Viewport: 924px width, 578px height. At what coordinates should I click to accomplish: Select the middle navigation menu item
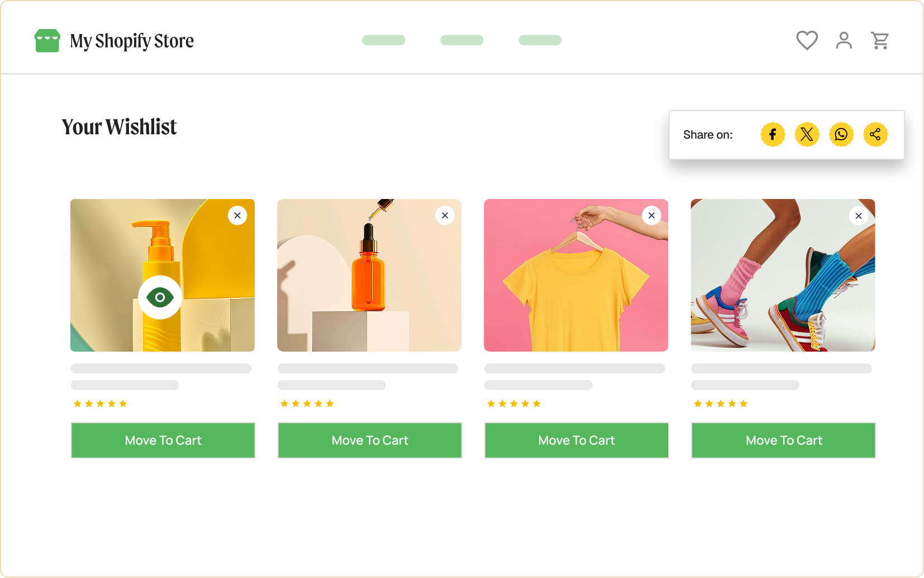pyautogui.click(x=461, y=40)
